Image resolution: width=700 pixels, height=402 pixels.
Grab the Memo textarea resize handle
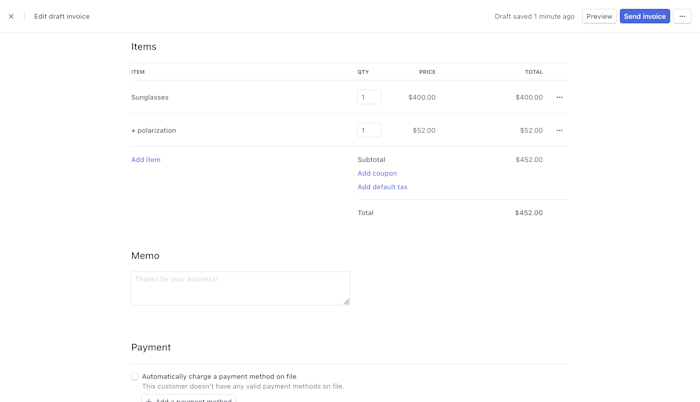pos(346,301)
